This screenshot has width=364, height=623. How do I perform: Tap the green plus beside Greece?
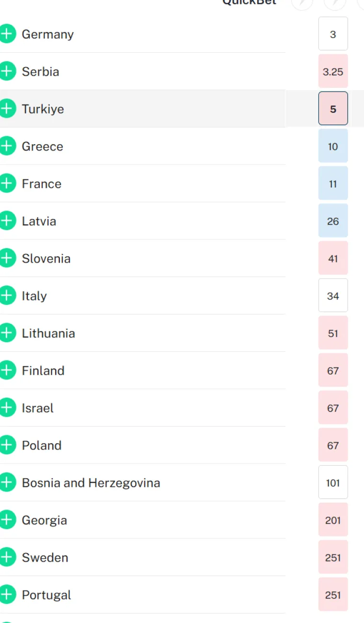tap(8, 146)
